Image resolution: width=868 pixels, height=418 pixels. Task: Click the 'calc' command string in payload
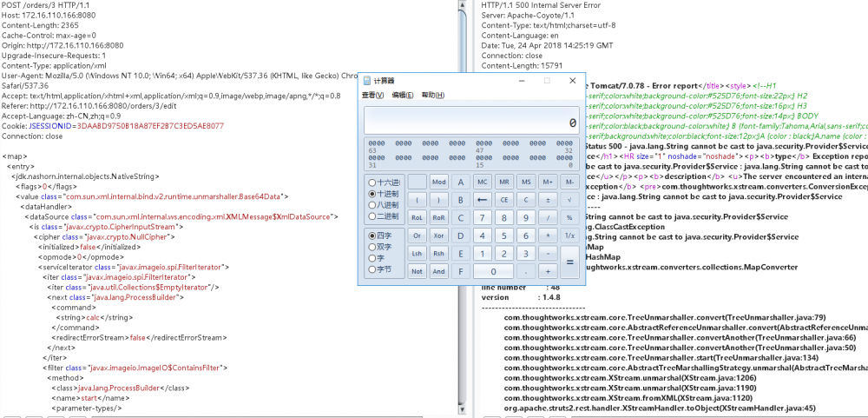[95, 318]
